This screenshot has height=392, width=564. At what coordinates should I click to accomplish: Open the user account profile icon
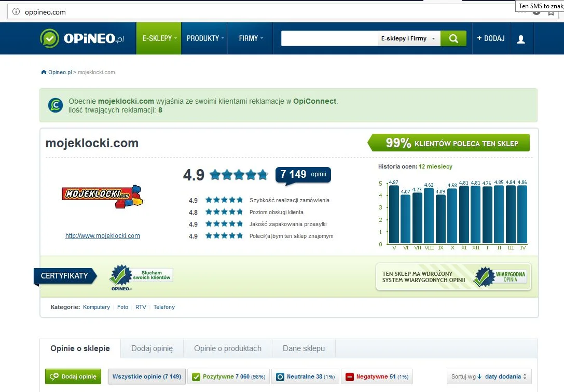point(521,39)
